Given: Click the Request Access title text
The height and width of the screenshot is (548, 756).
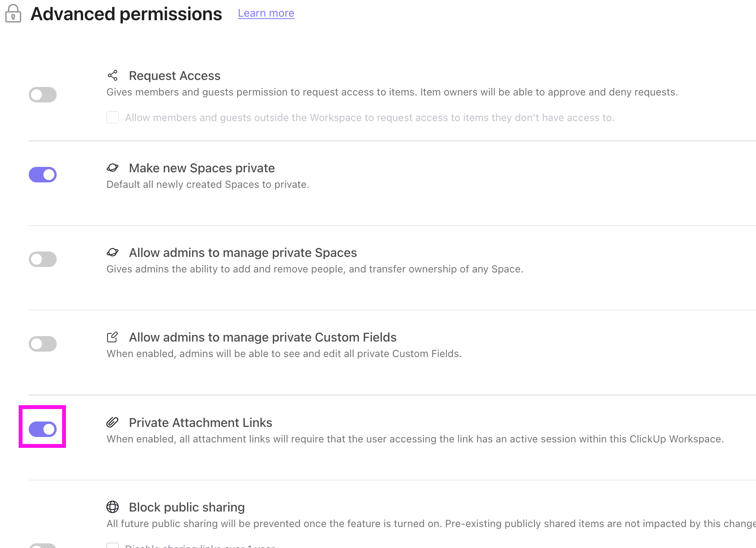Looking at the screenshot, I should pos(175,76).
